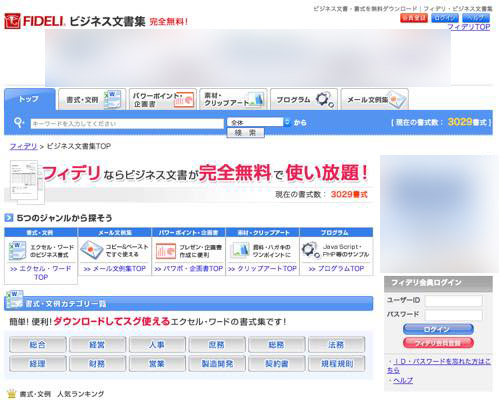Click the blue arrow icon beside 5つのジャンルから探そう
Image resolution: width=500 pixels, height=400 pixels.
coord(9,218)
